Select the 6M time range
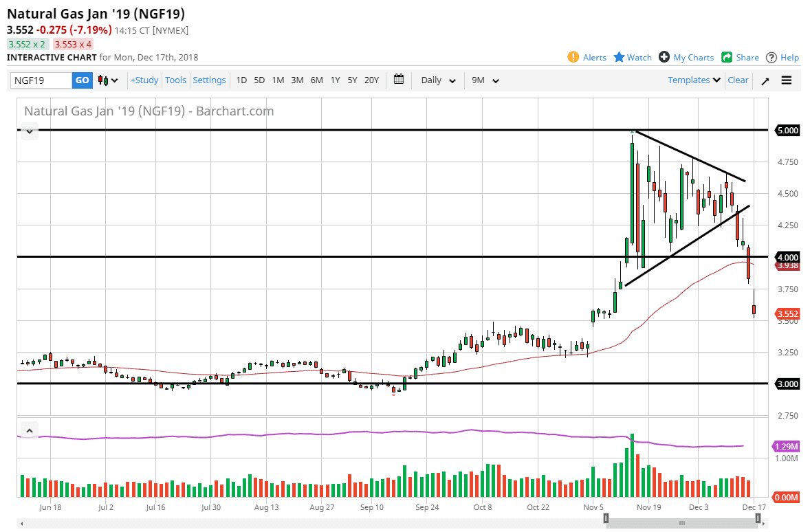The image size is (810, 532). tap(316, 80)
